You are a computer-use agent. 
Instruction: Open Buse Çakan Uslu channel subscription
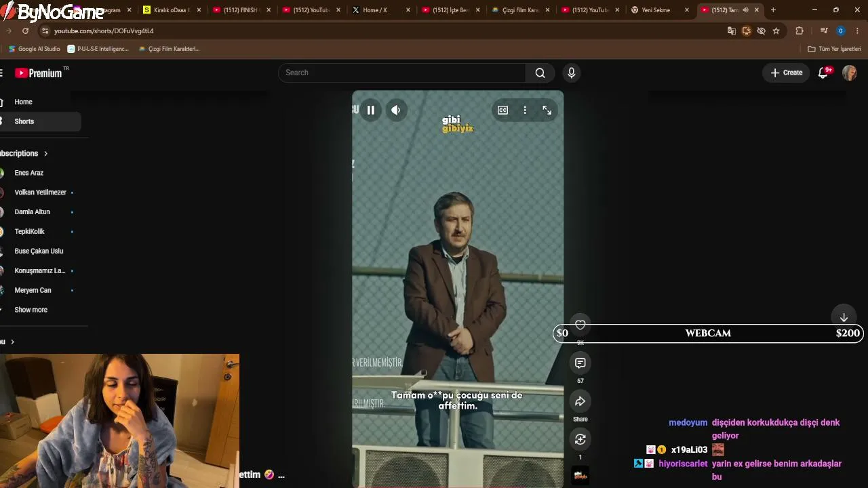pyautogui.click(x=39, y=251)
